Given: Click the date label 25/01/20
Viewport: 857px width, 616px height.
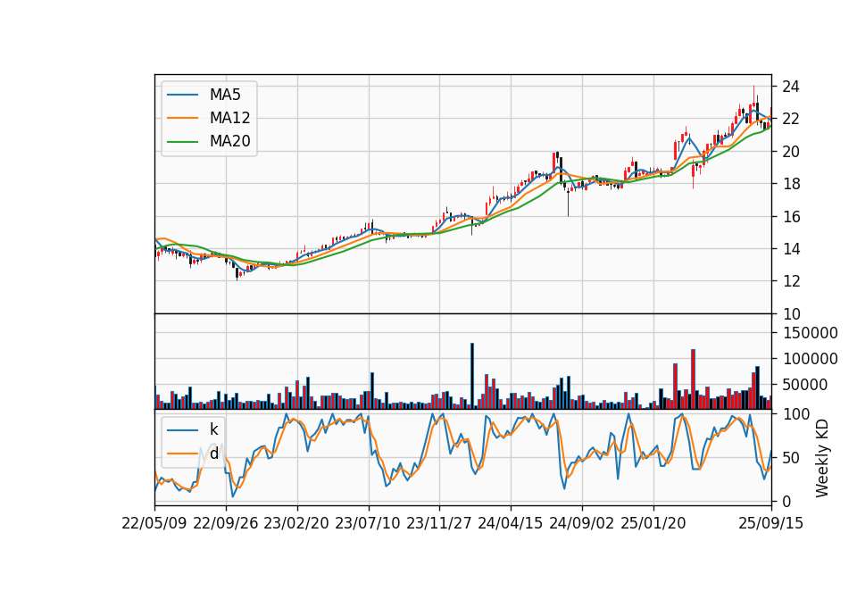Looking at the screenshot, I should pos(653,523).
